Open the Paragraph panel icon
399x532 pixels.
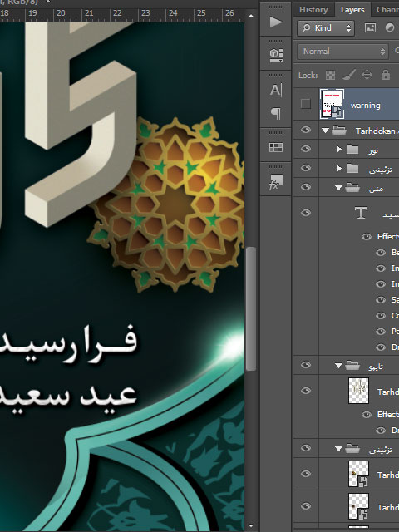pos(276,113)
